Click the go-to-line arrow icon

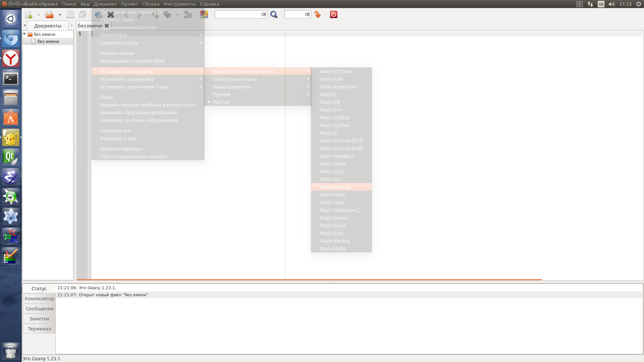pyautogui.click(x=317, y=15)
